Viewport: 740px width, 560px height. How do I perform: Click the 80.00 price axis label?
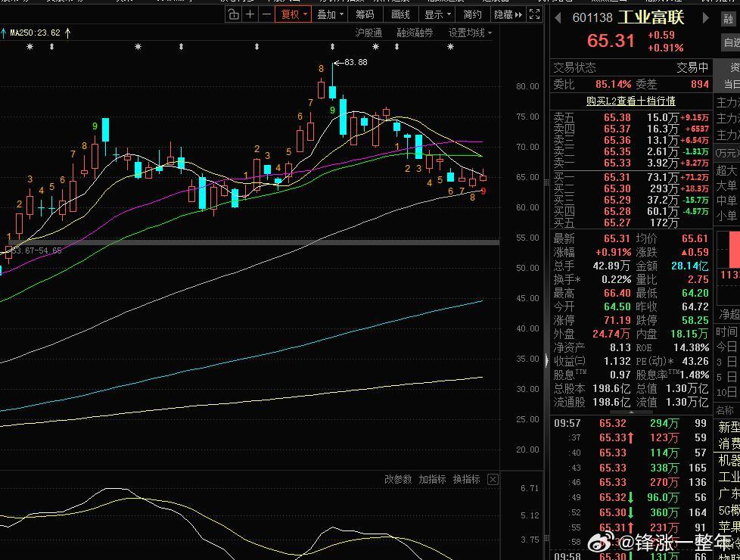click(527, 86)
